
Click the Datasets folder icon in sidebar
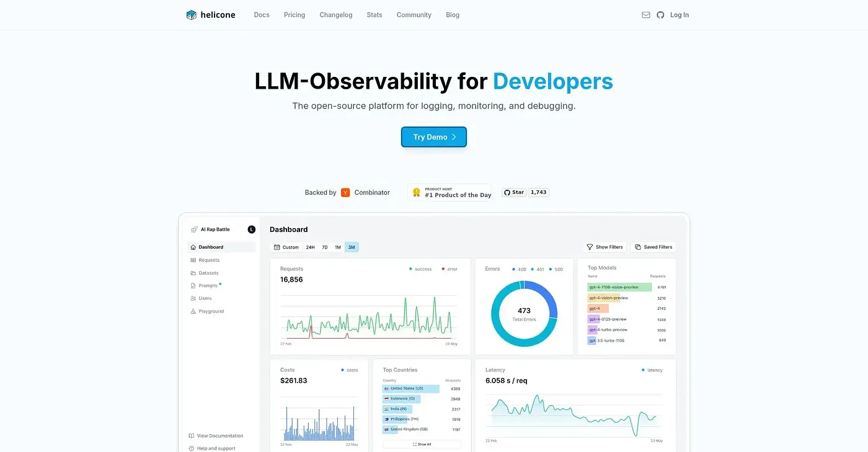point(193,273)
